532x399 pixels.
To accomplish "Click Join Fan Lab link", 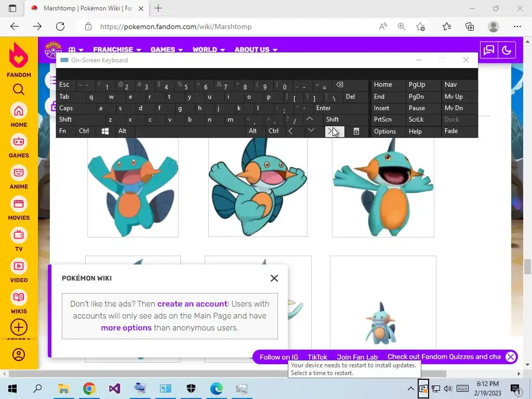I will (x=357, y=357).
